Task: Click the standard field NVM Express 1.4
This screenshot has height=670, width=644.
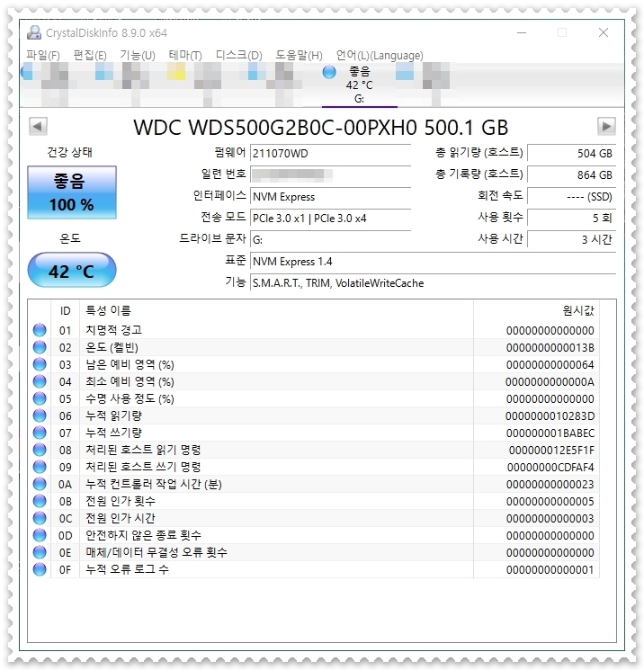Action: click(433, 262)
